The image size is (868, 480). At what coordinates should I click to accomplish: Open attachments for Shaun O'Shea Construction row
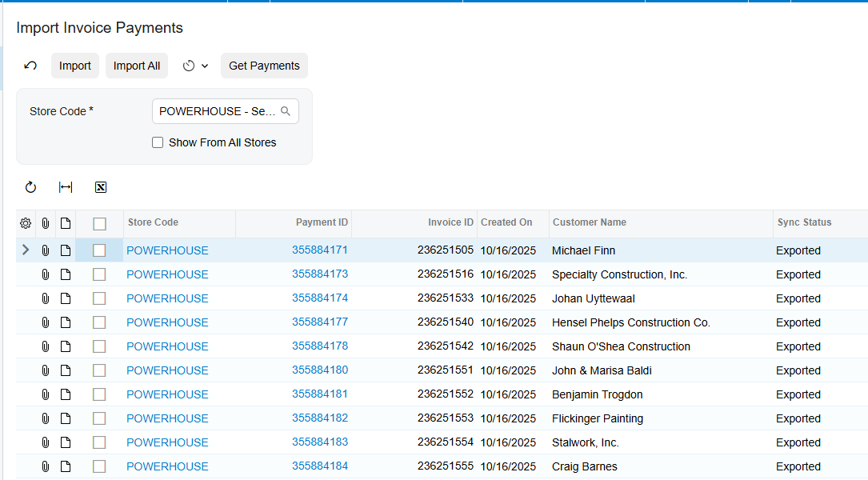click(x=46, y=346)
